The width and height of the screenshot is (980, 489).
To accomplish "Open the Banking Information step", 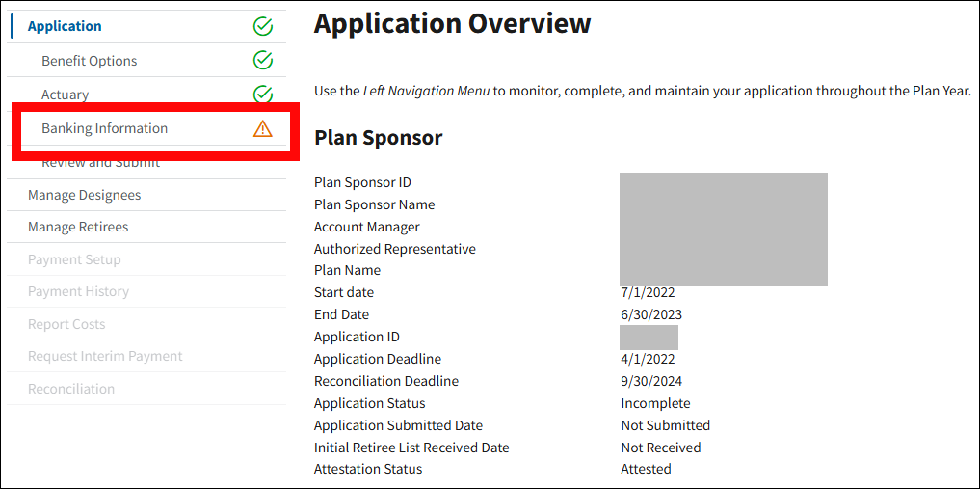I will 104,128.
